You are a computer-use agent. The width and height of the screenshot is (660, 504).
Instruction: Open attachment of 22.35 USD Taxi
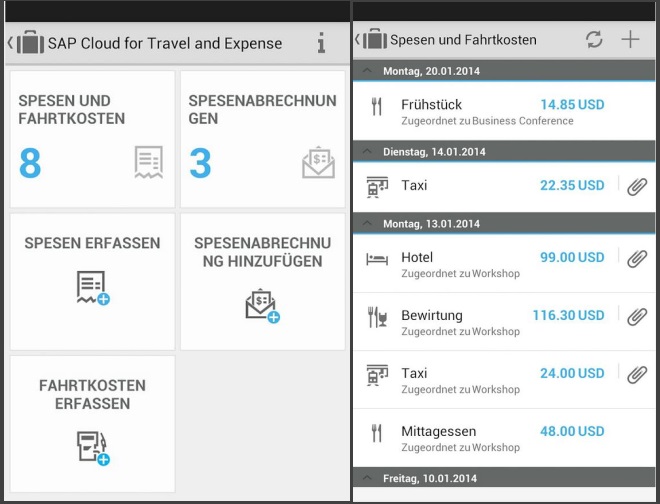tap(637, 185)
